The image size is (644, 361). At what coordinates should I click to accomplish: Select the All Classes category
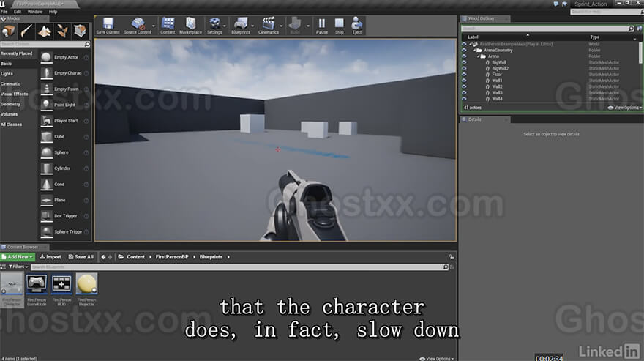click(12, 124)
